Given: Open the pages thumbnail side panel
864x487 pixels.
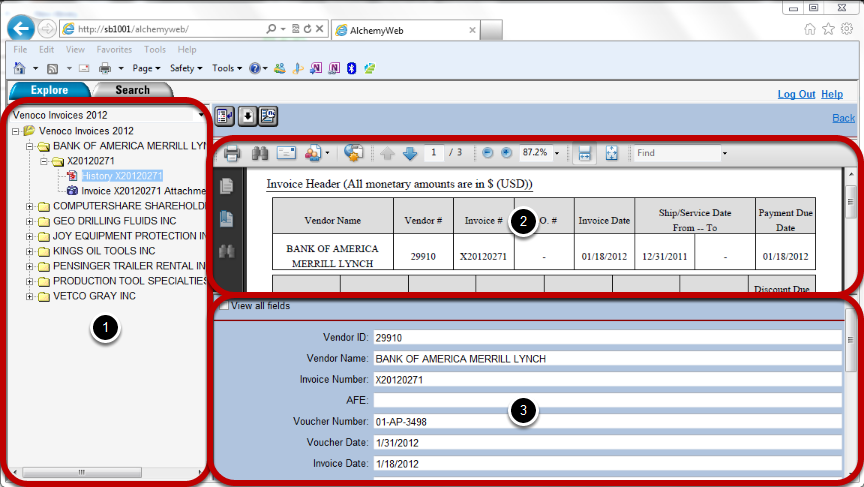Looking at the screenshot, I should coord(226,186).
